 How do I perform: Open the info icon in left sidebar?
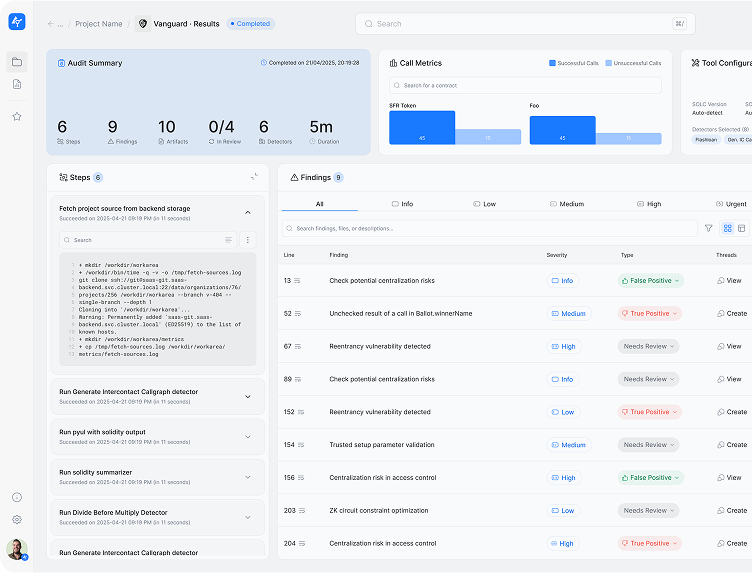tap(17, 497)
